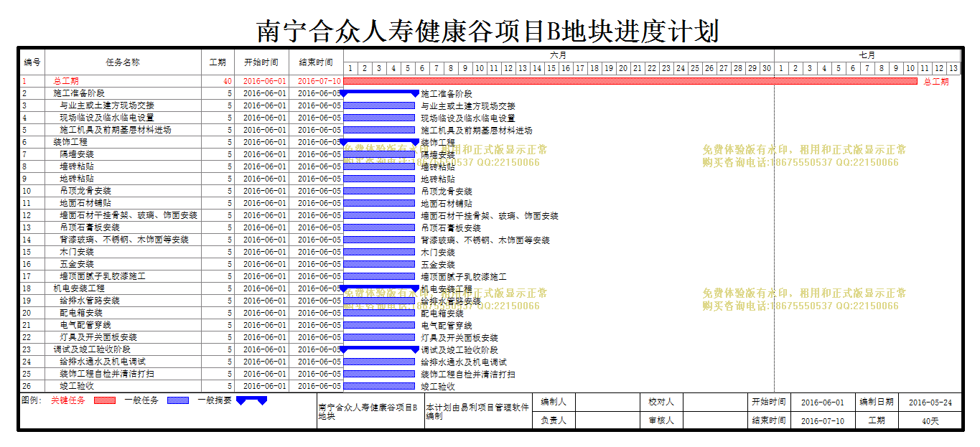Click the blank field next to 负责人
The width and height of the screenshot is (980, 447).
click(607, 420)
